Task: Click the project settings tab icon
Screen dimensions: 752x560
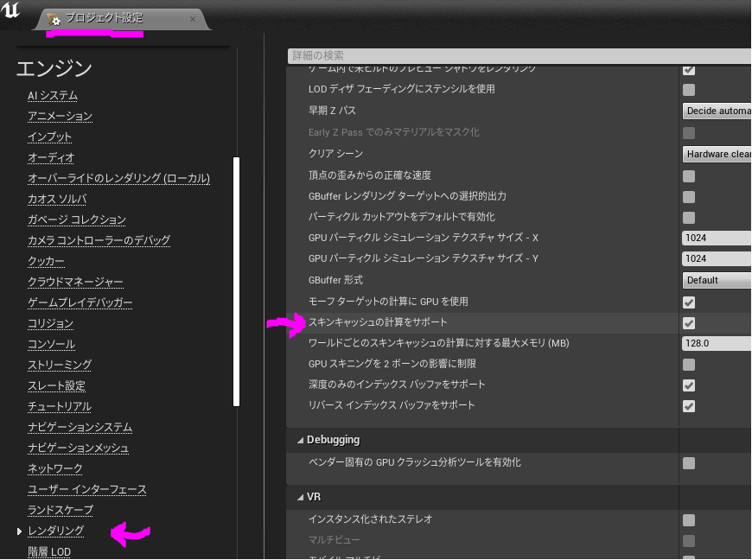Action: pos(54,19)
